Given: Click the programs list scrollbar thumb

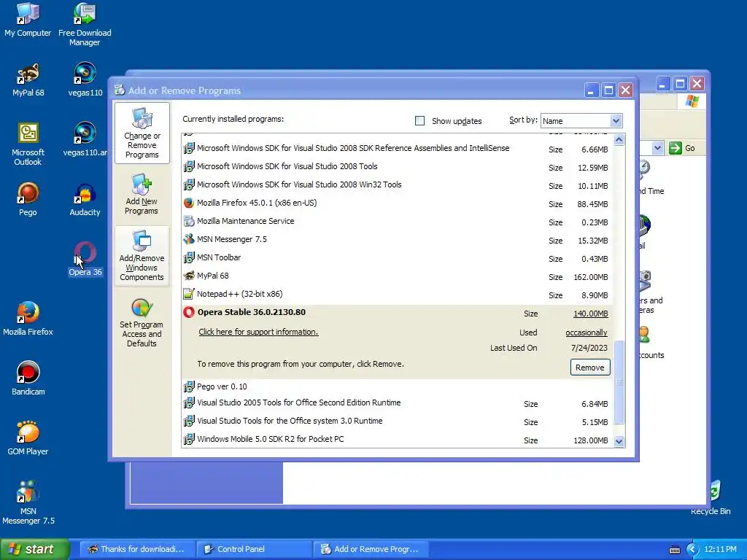Looking at the screenshot, I should [x=619, y=382].
